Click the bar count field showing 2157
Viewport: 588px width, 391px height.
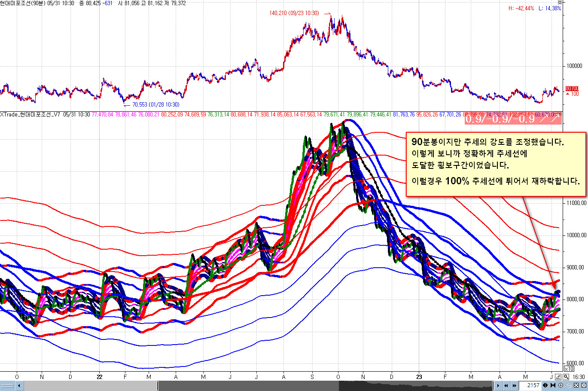(x=530, y=385)
